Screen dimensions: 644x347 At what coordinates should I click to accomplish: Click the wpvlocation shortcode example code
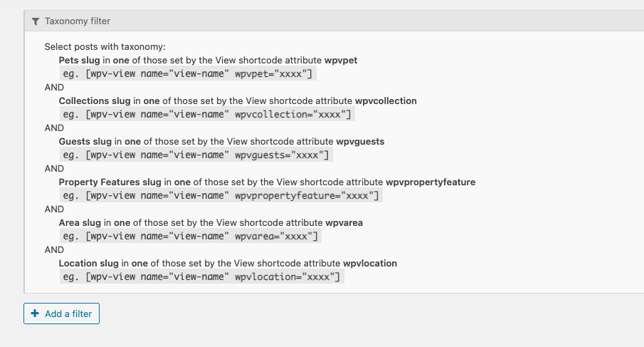[x=201, y=277]
